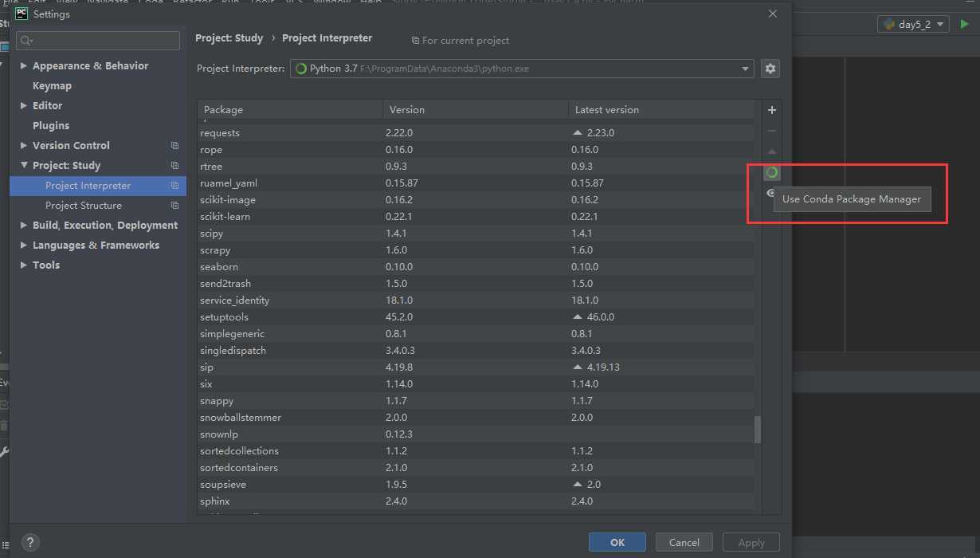Select the sortedcollections package row
Viewport: 980px width, 558px height.
476,451
